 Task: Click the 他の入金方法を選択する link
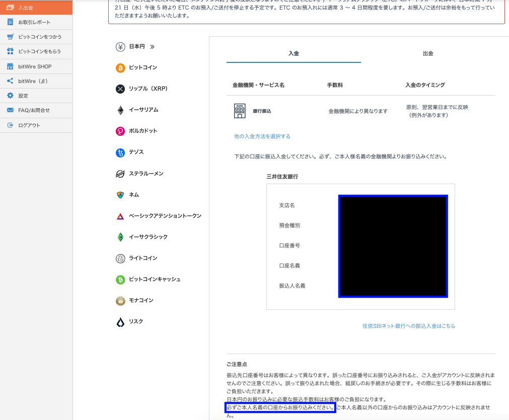(x=262, y=136)
